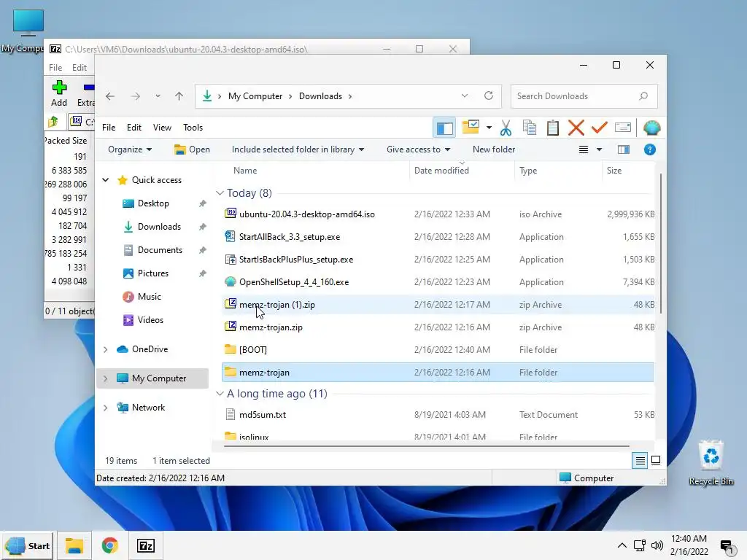Image resolution: width=747 pixels, height=560 pixels.
Task: Click the change view list icon
Action: pos(583,149)
